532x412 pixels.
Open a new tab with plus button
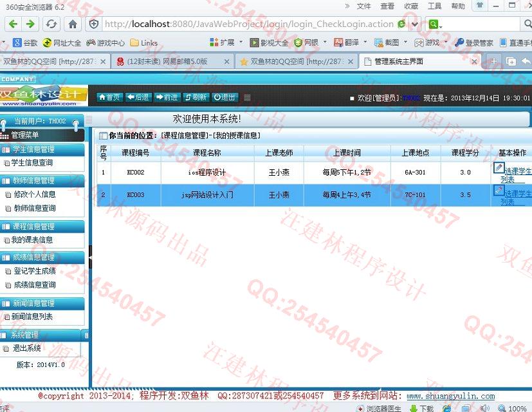[x=494, y=61]
